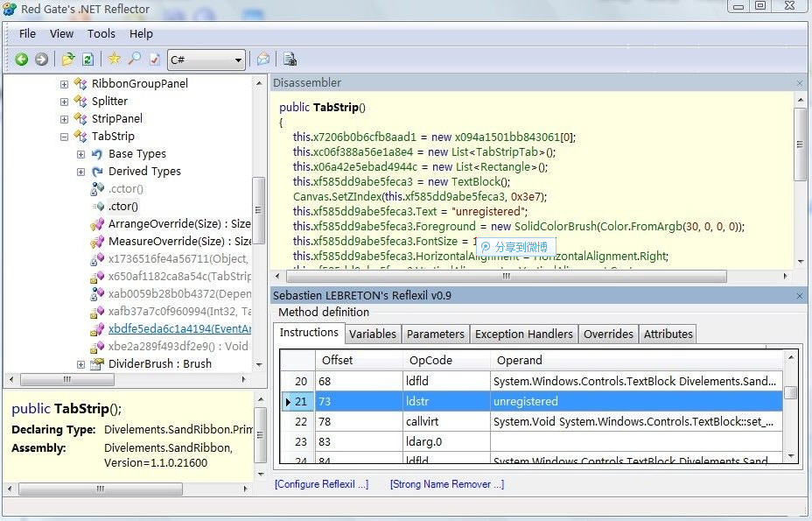Viewport: 812px width, 521px height.
Task: Select the .ctor() tree item
Action: (x=122, y=207)
